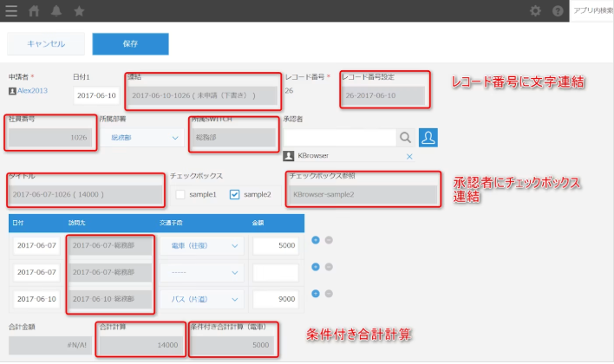This screenshot has height=364, width=614.
Task: Click the キャンセル button
Action: 46,44
